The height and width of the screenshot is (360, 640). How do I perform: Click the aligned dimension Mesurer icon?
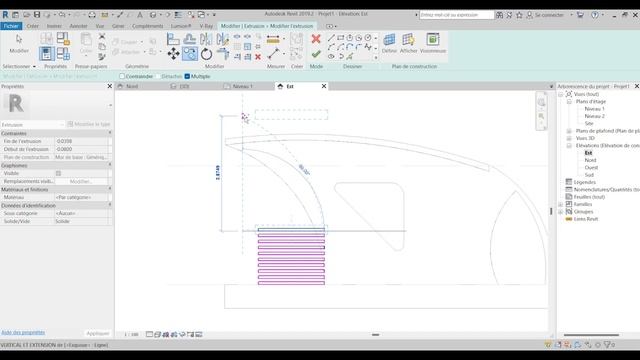(273, 40)
